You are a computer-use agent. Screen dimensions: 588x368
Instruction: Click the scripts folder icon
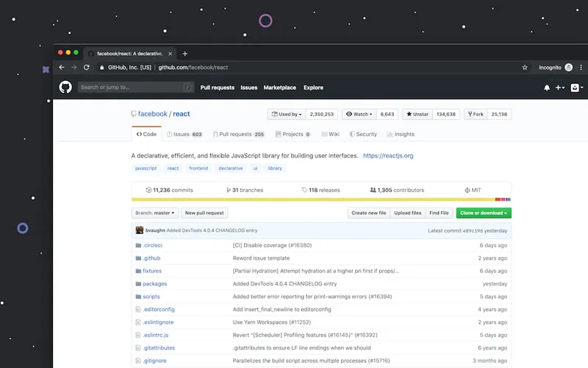coord(138,297)
